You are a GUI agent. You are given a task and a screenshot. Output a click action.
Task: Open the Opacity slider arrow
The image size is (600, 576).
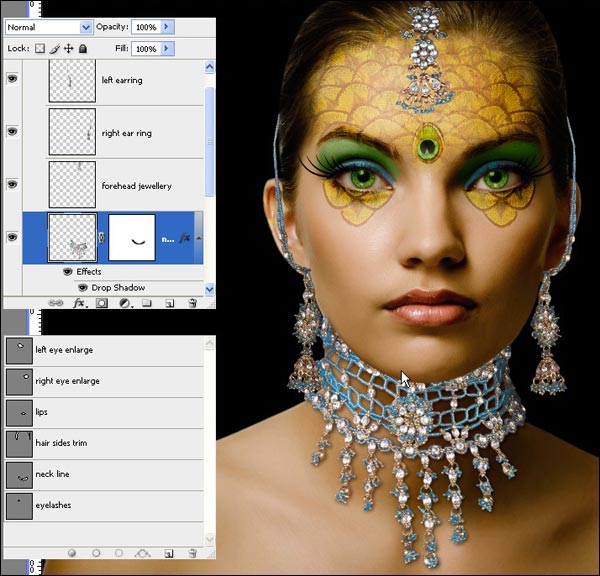(167, 27)
